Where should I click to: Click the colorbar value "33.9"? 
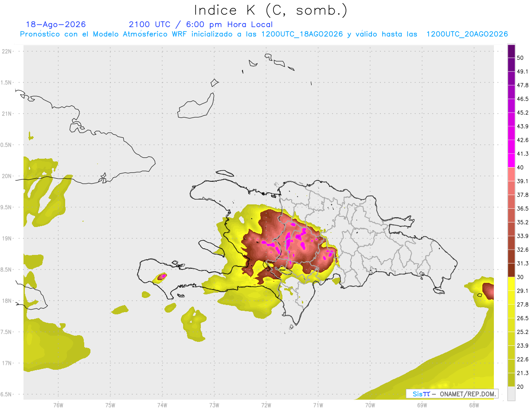(523, 236)
